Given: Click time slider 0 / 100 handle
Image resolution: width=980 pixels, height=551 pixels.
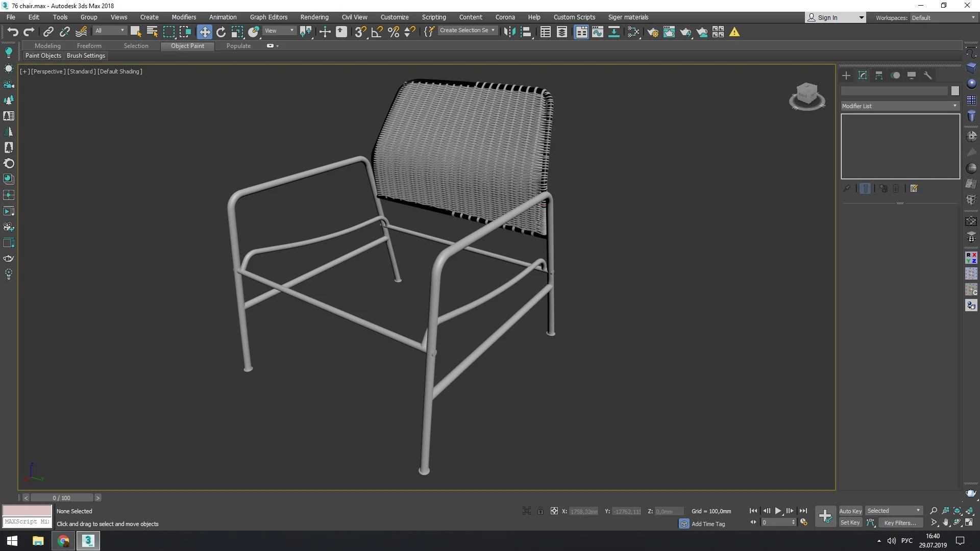Looking at the screenshot, I should click(x=62, y=497).
